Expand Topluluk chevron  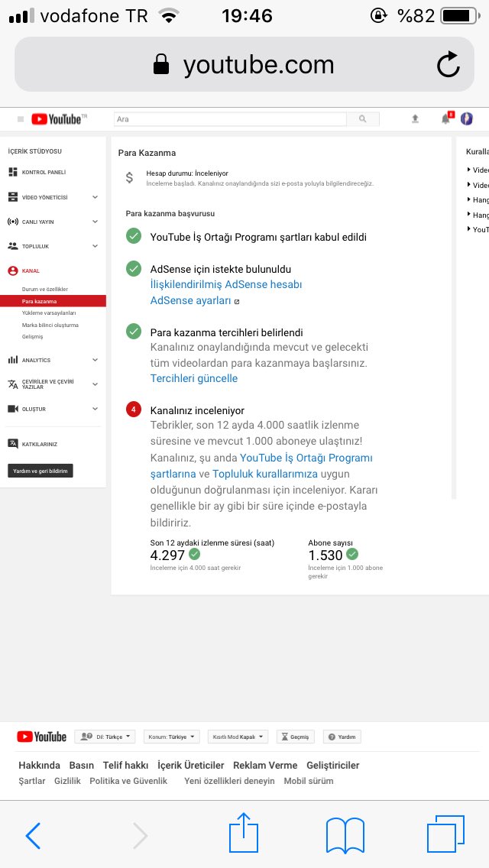point(95,246)
